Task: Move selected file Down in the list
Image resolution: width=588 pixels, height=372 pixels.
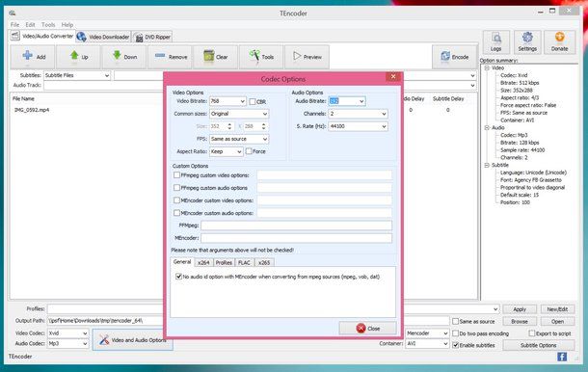Action: [124, 57]
